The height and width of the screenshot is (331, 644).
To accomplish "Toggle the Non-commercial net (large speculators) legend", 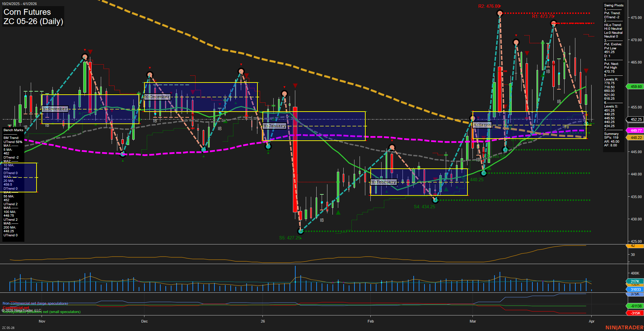I will 35,303.
